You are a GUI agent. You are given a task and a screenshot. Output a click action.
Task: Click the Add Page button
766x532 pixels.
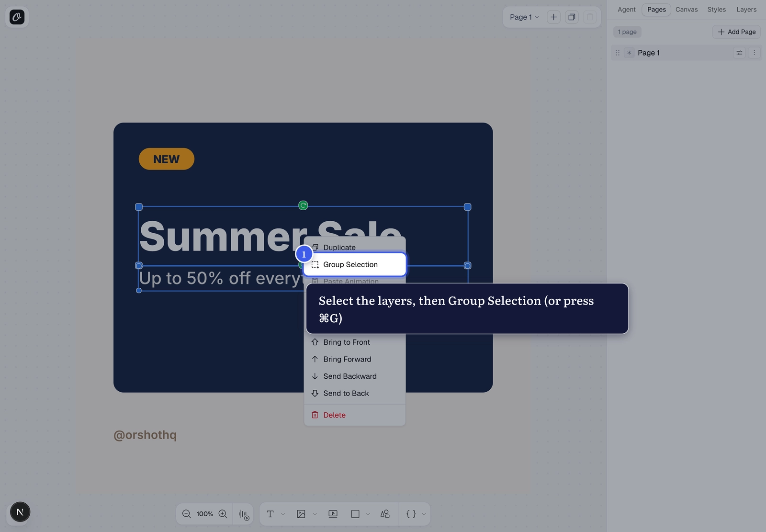(x=736, y=32)
